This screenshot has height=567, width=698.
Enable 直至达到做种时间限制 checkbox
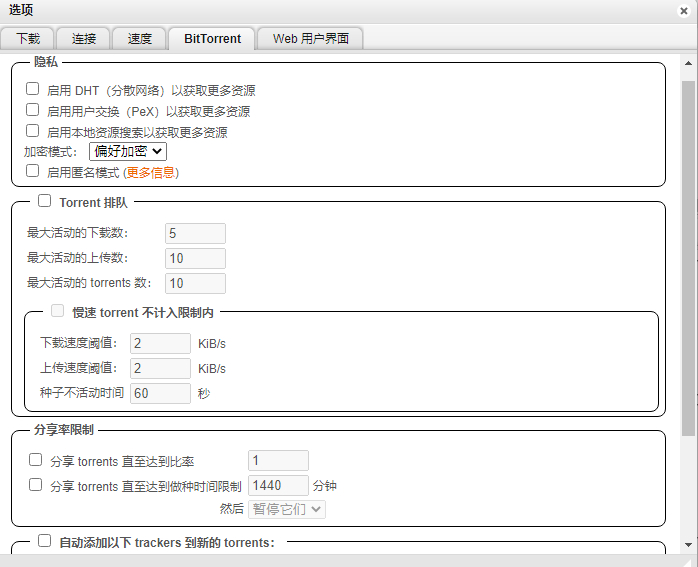(36, 485)
